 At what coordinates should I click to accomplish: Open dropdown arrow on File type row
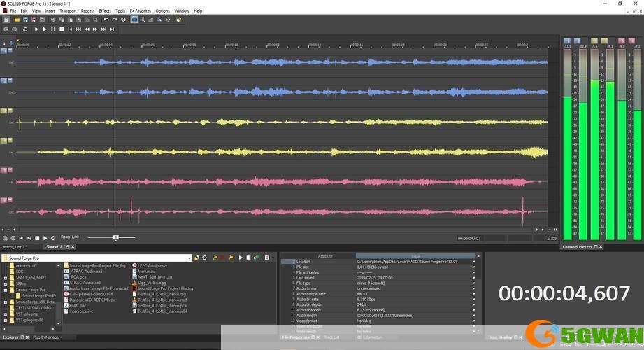pyautogui.click(x=474, y=283)
